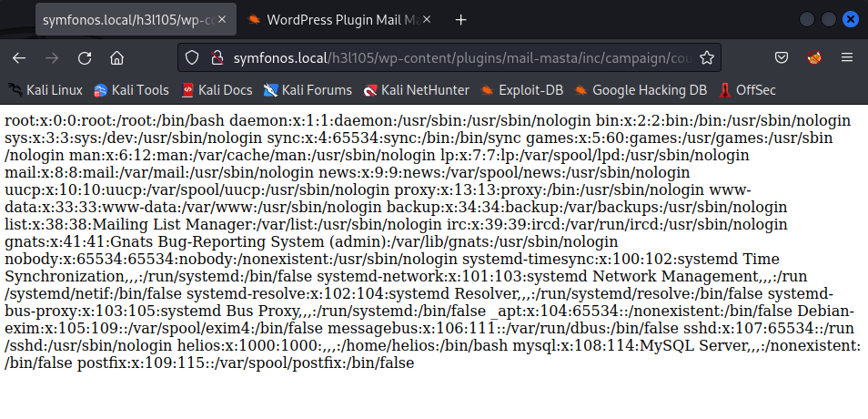Open the tracking protection shield icon
This screenshot has width=868, height=419.
pos(191,58)
